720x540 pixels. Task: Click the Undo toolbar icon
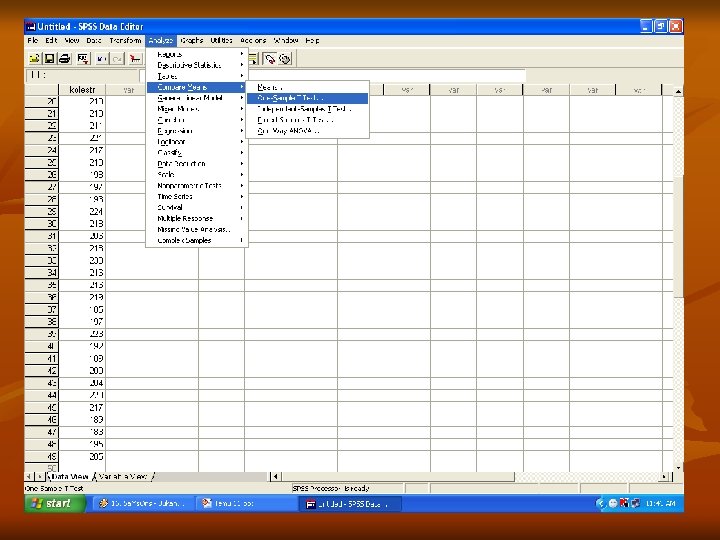tap(101, 59)
